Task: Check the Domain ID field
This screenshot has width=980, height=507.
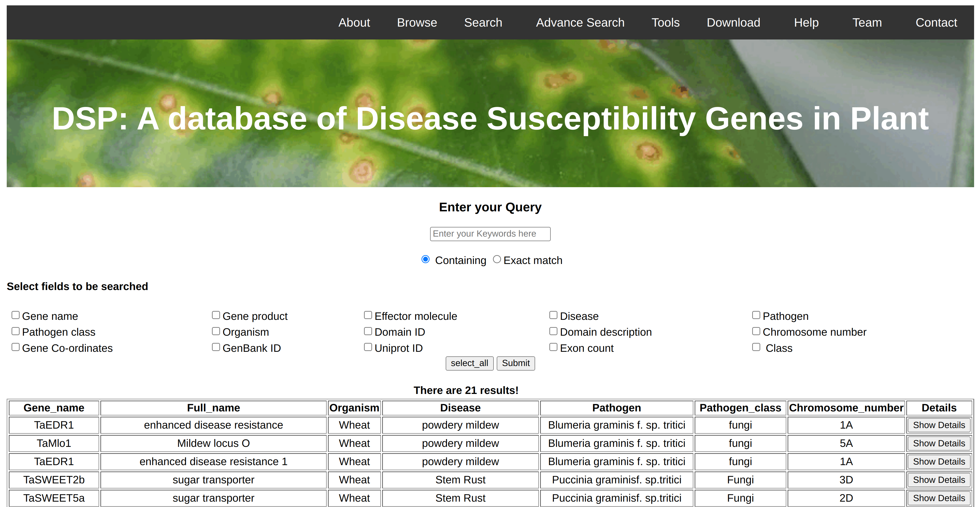Action: click(368, 331)
